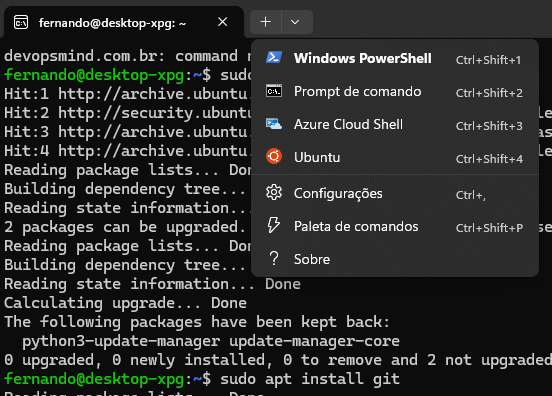Click the 'Hit:2 http://security.ubuntu' line

click(x=127, y=113)
